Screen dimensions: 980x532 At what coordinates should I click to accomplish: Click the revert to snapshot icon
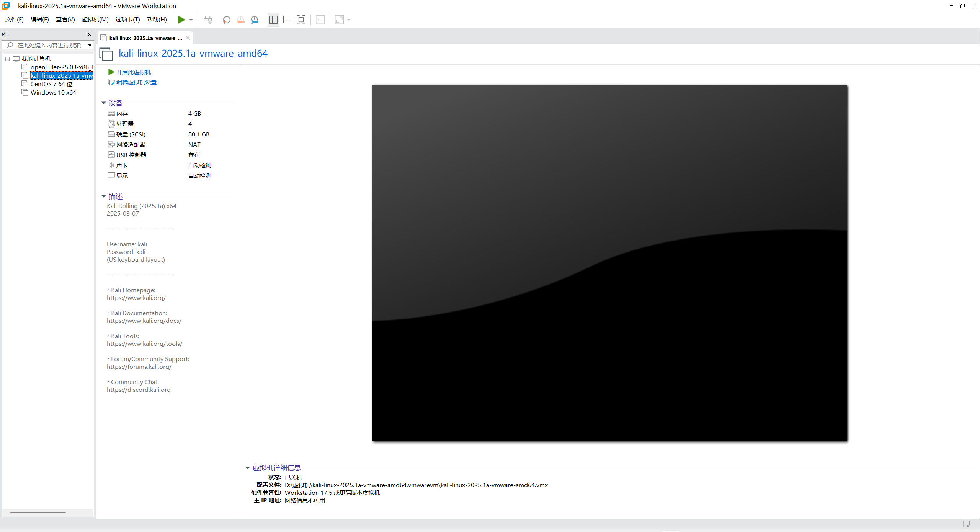click(241, 20)
